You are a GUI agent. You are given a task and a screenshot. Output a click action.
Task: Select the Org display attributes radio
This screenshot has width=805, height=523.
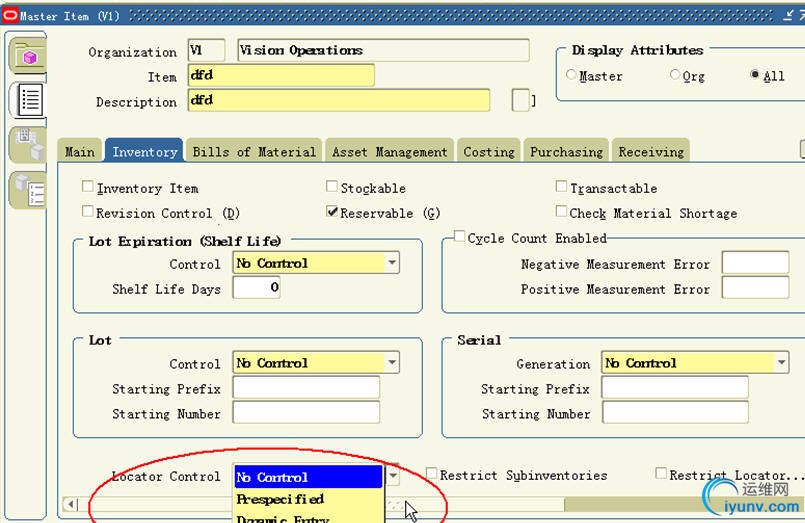(675, 74)
